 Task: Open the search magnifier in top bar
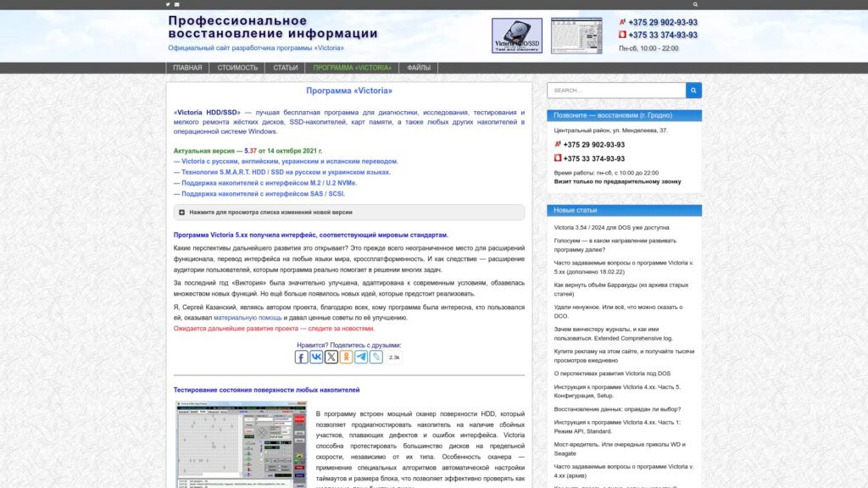coord(695,4)
